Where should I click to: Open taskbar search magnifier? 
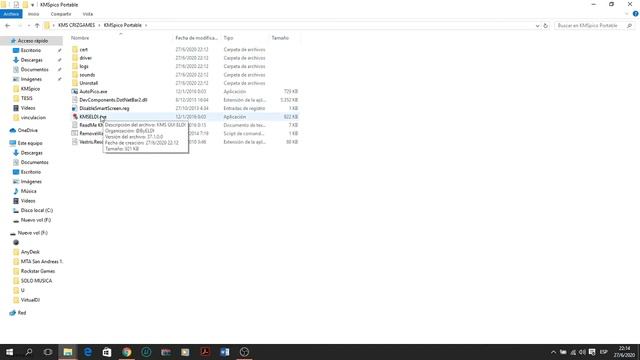29,352
